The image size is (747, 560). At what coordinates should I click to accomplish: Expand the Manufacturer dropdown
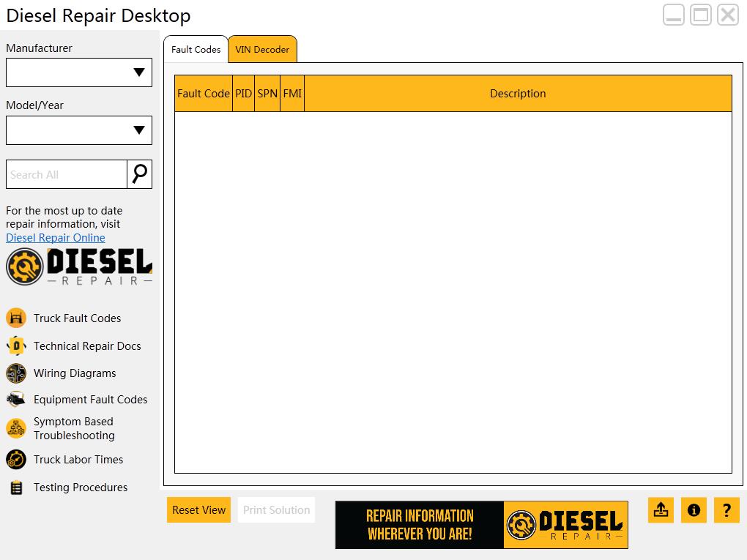click(x=79, y=72)
